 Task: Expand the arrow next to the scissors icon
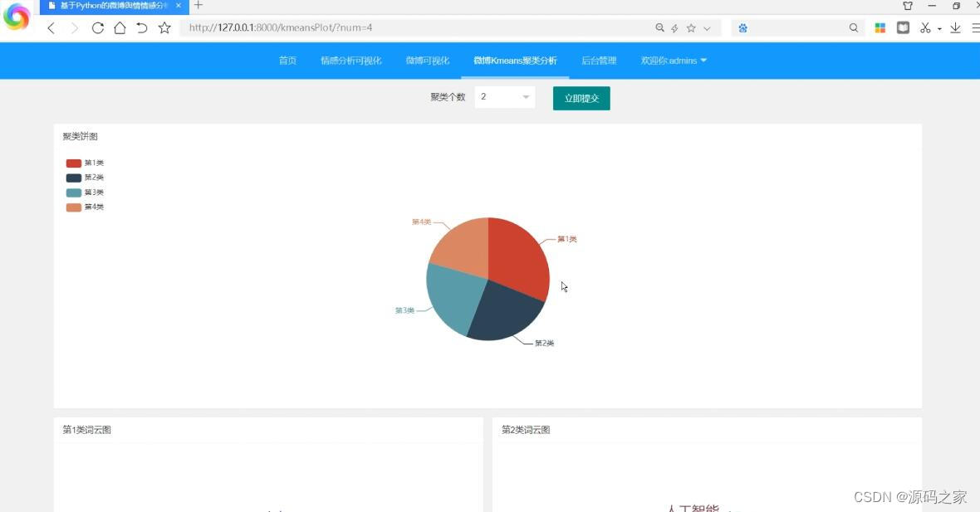[939, 29]
